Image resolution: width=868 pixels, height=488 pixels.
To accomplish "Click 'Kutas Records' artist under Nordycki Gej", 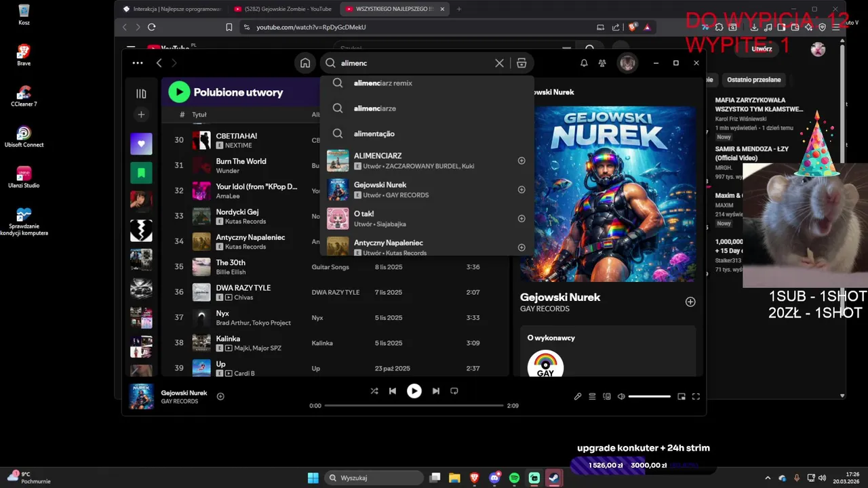I will 245,222.
